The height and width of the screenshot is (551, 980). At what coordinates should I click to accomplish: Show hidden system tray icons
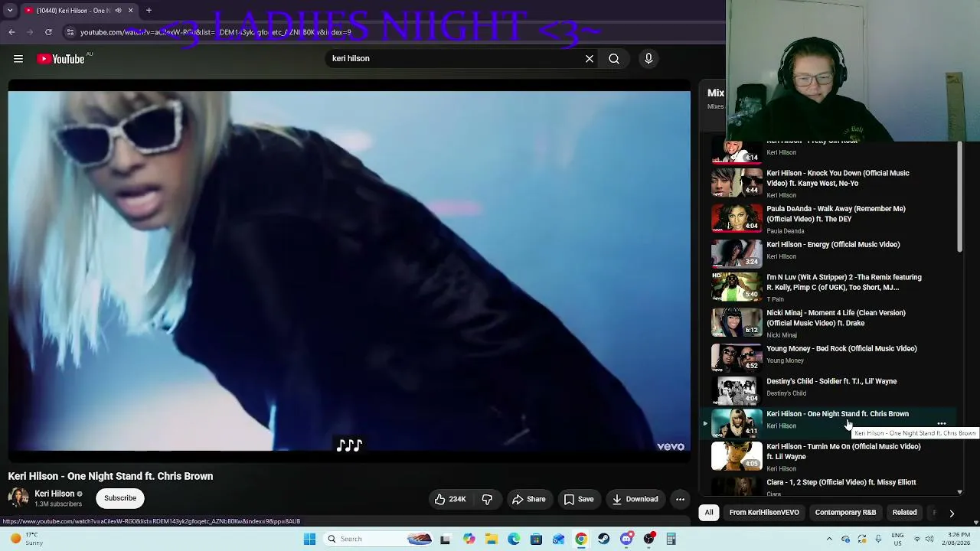pos(829,540)
